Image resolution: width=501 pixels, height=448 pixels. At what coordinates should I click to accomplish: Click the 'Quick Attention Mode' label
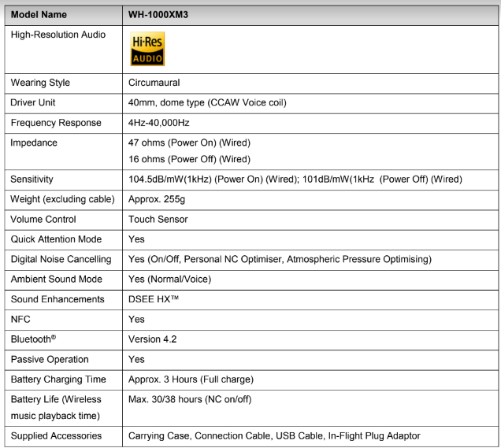(56, 239)
